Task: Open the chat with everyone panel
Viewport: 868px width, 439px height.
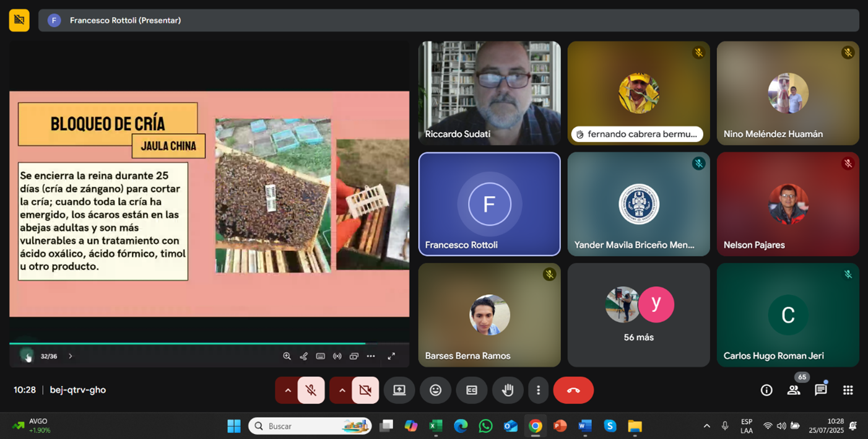Action: coord(820,390)
